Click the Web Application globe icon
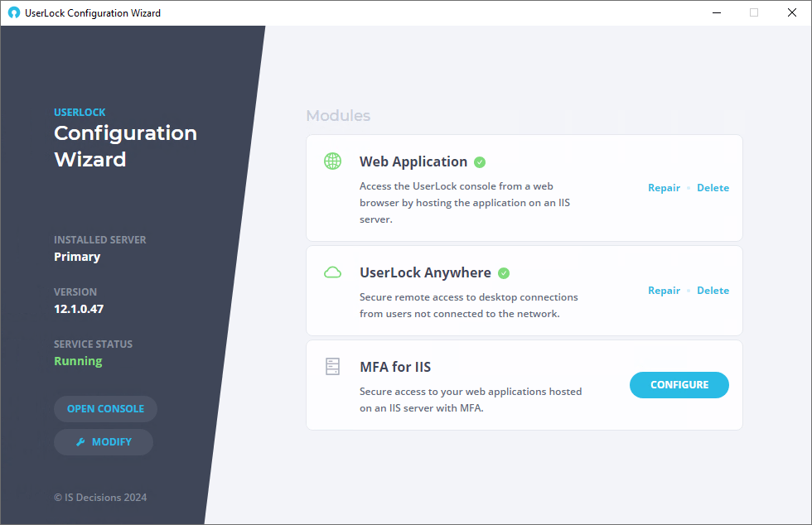The height and width of the screenshot is (525, 812). 332,161
